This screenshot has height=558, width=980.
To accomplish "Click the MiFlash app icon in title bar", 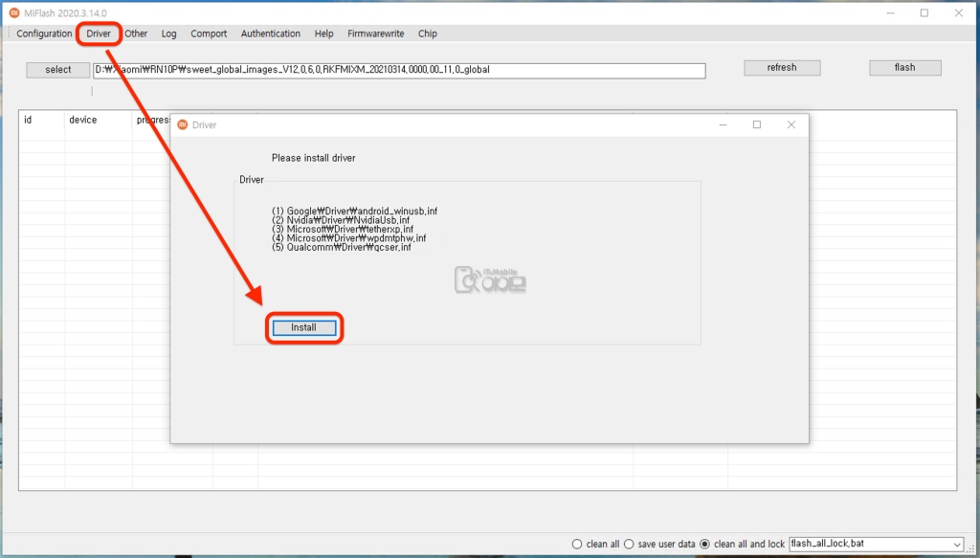I will tap(13, 13).
